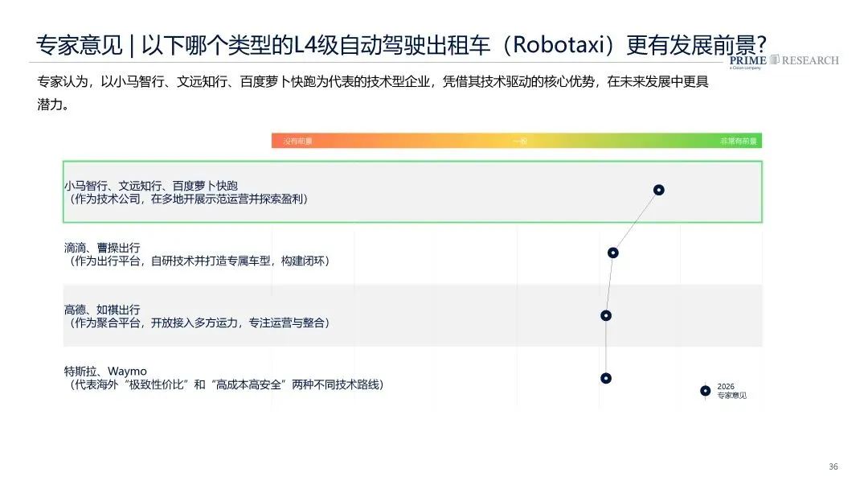Click the 没有前景 end of the scale bar
868x489 pixels.
tap(297, 142)
